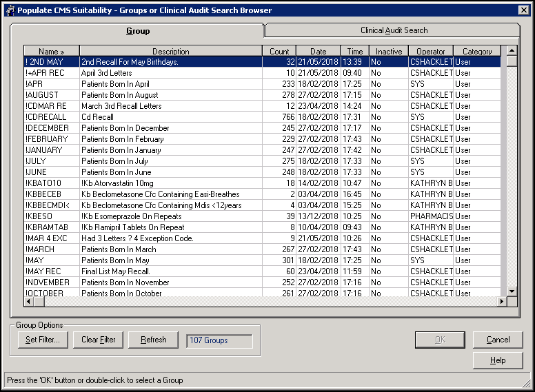535x392 pixels.
Task: Click the Date column header
Action: (318, 52)
